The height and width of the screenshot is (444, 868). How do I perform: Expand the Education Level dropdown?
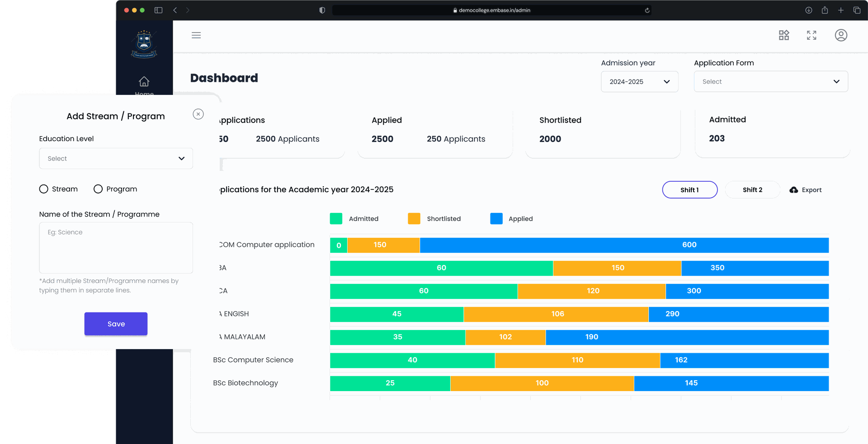click(116, 158)
